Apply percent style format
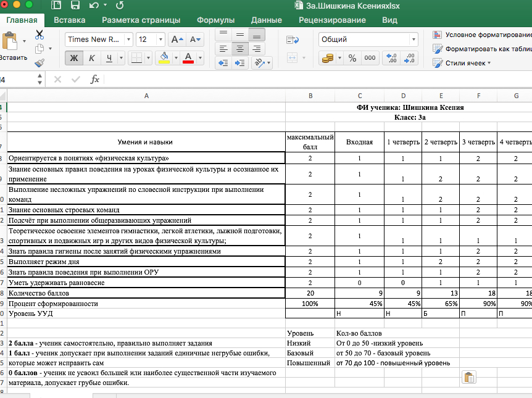Screen dimensions: 532x398 352,58
